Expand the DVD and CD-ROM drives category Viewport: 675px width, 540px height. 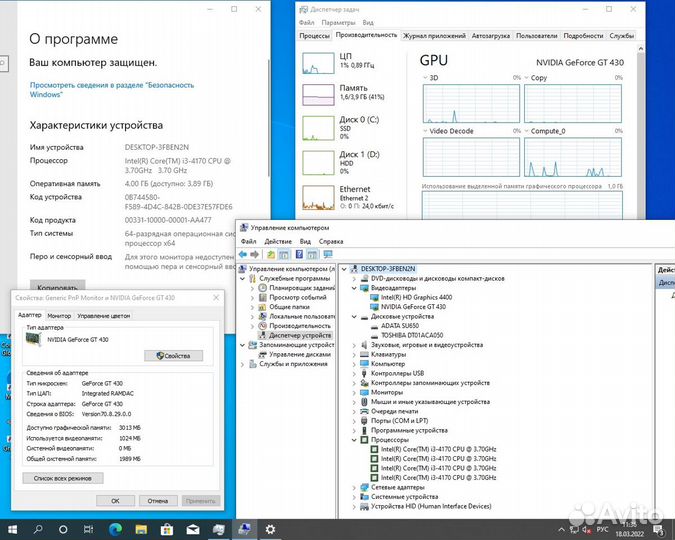coord(354,279)
